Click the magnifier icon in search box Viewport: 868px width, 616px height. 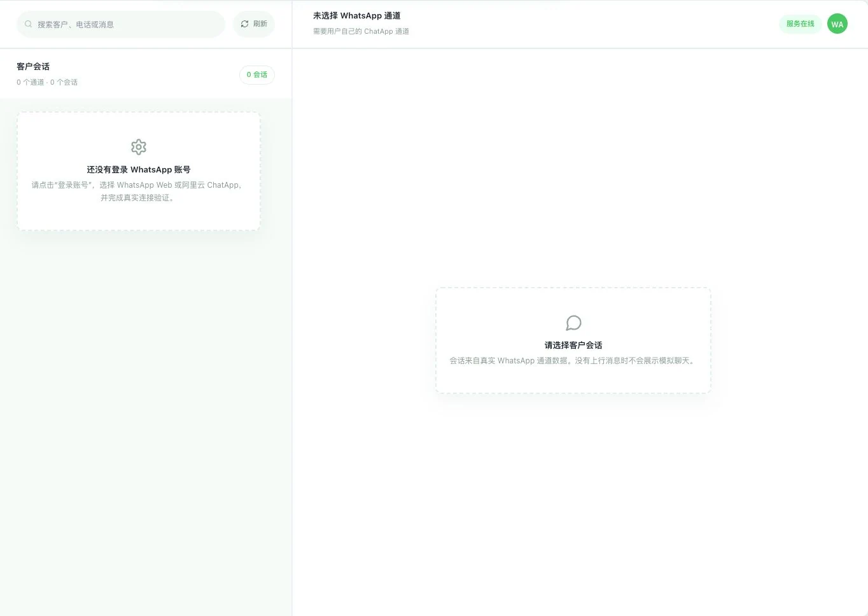tap(29, 24)
